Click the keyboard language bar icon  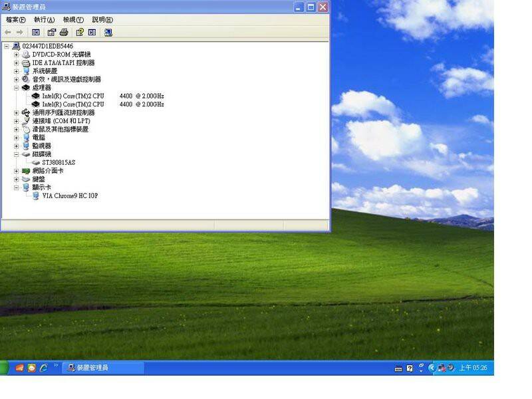click(398, 369)
